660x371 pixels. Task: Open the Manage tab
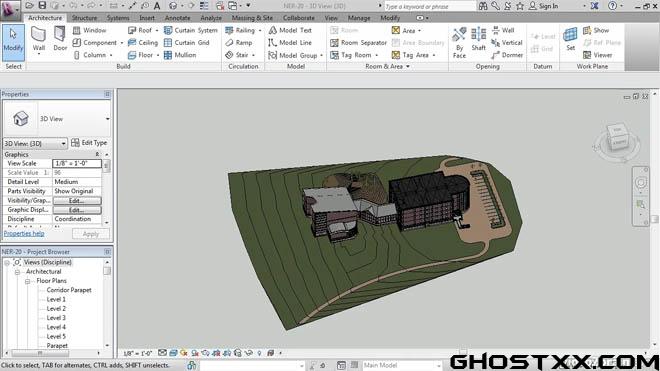coord(359,18)
